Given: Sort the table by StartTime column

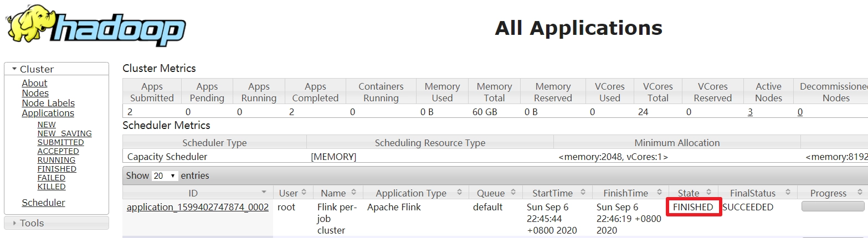Looking at the screenshot, I should tap(557, 193).
